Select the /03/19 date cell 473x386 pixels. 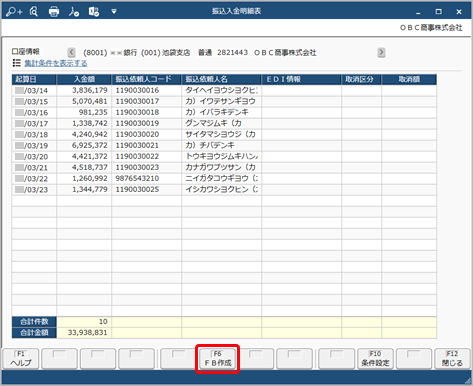34,145
